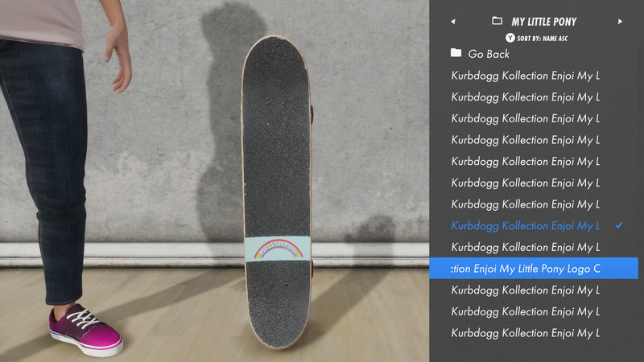Viewport: 644px width, 362px height.
Task: Choose the last Kurbdogg Kollection entry in list
Action: coord(526,333)
